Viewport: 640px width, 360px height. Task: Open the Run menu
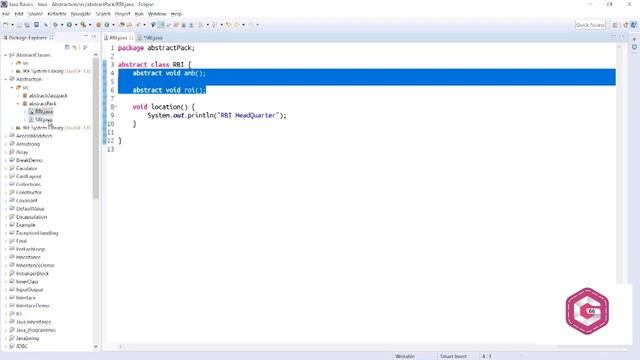(x=139, y=14)
